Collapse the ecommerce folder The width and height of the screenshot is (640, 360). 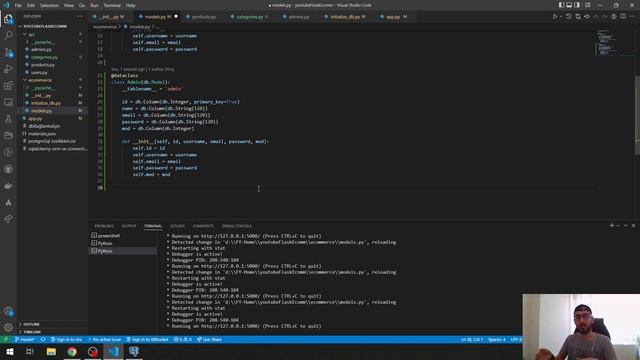click(x=40, y=80)
